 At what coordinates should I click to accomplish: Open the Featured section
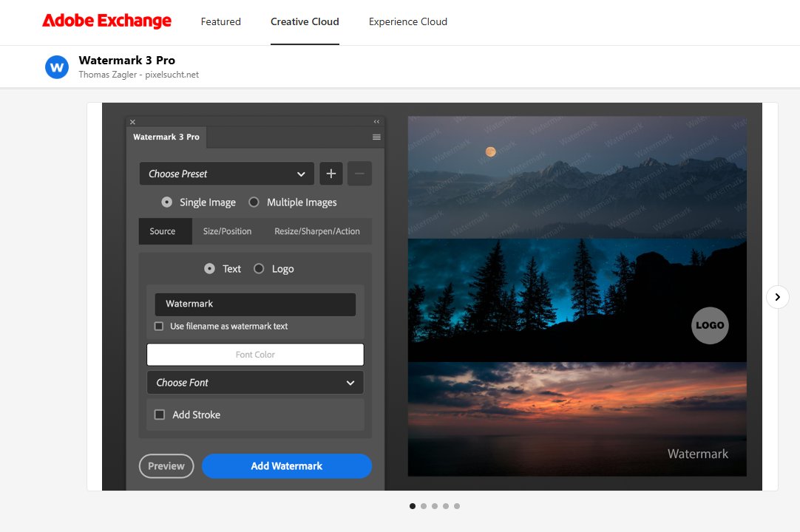220,21
